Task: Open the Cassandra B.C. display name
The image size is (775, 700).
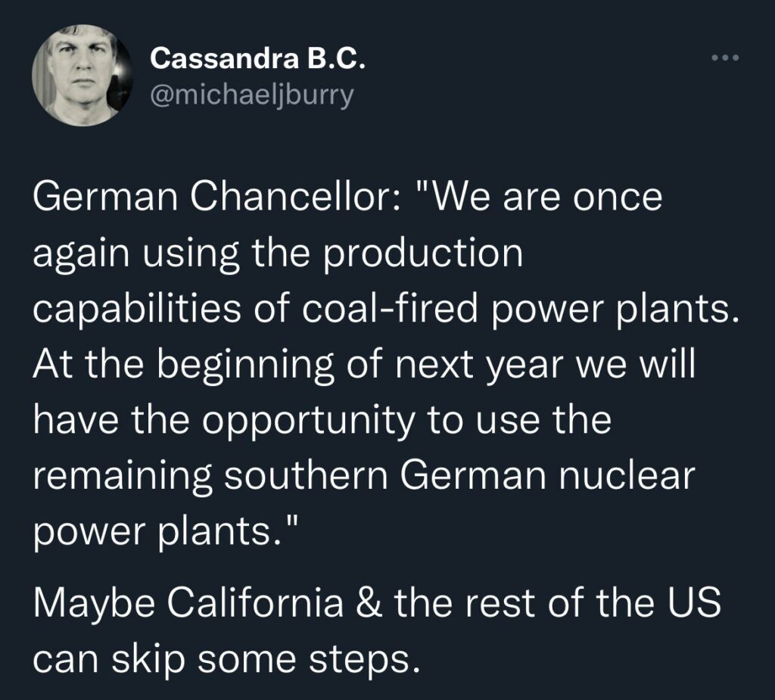Action: [x=258, y=58]
